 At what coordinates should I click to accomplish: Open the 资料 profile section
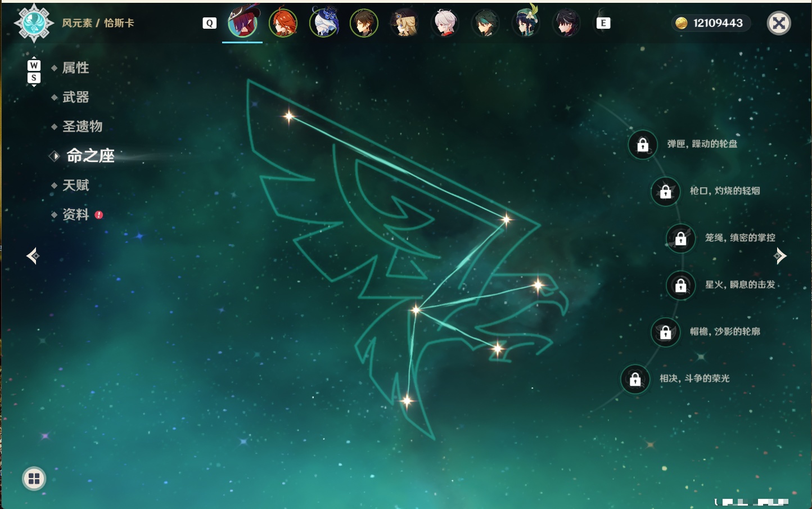(75, 214)
